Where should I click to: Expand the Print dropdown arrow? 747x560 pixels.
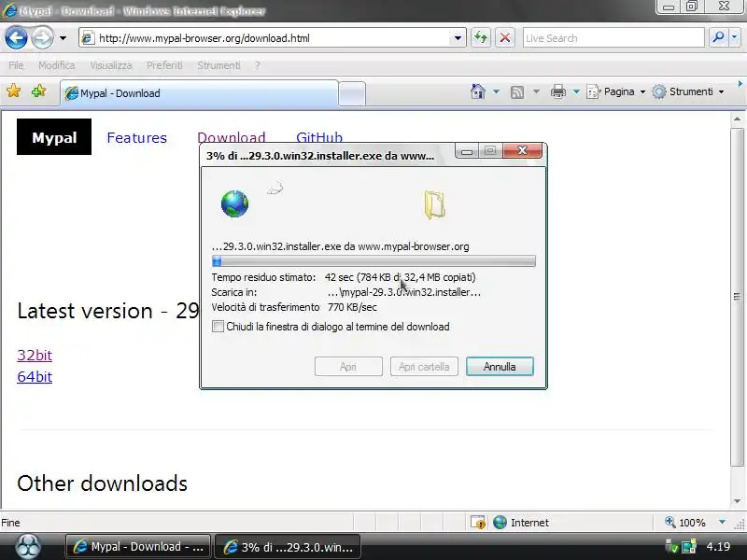576,91
